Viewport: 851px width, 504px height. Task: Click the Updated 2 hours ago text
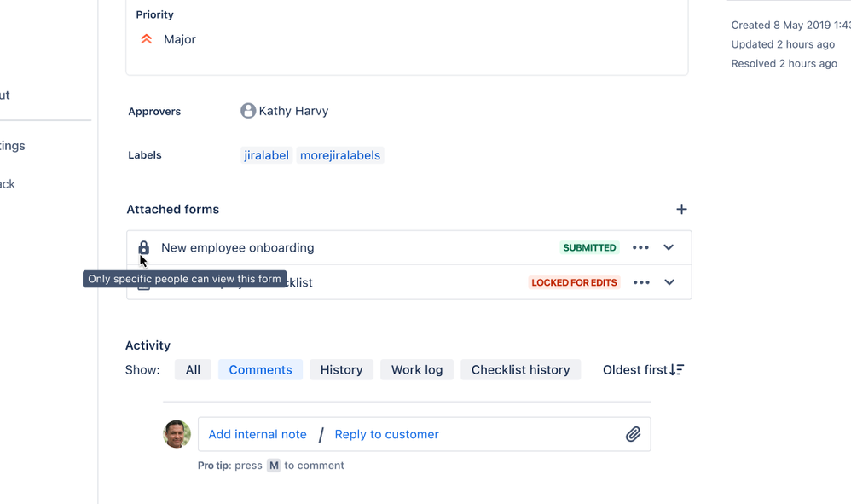(x=783, y=44)
